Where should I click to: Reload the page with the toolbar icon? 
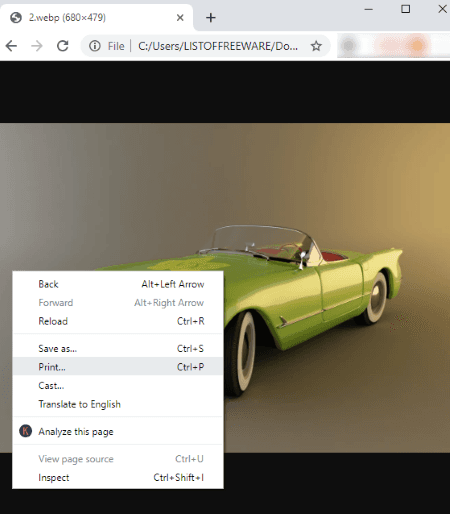(62, 46)
